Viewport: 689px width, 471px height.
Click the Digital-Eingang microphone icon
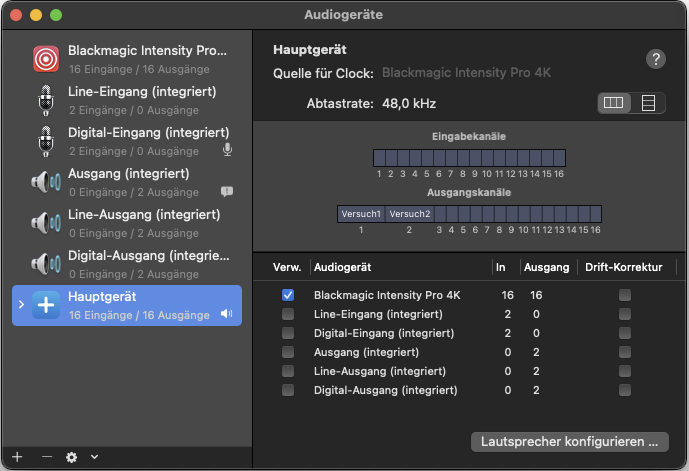coord(46,141)
